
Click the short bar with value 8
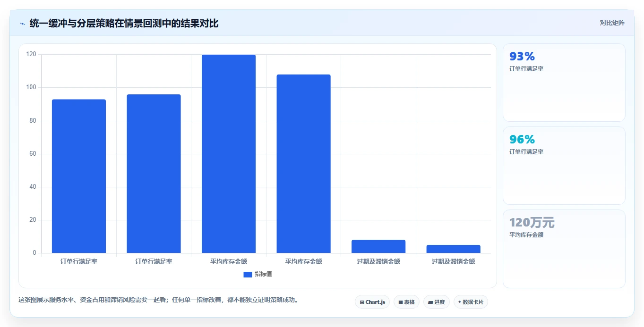pyautogui.click(x=378, y=246)
